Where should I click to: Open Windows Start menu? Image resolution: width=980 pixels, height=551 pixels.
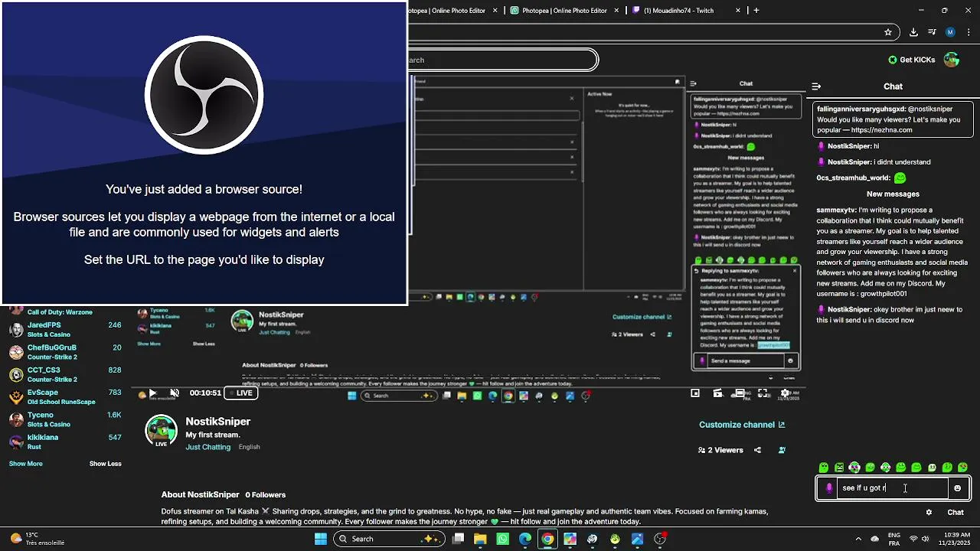321,539
